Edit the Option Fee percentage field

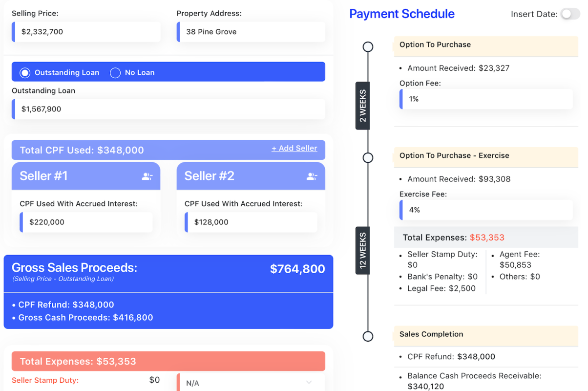486,99
